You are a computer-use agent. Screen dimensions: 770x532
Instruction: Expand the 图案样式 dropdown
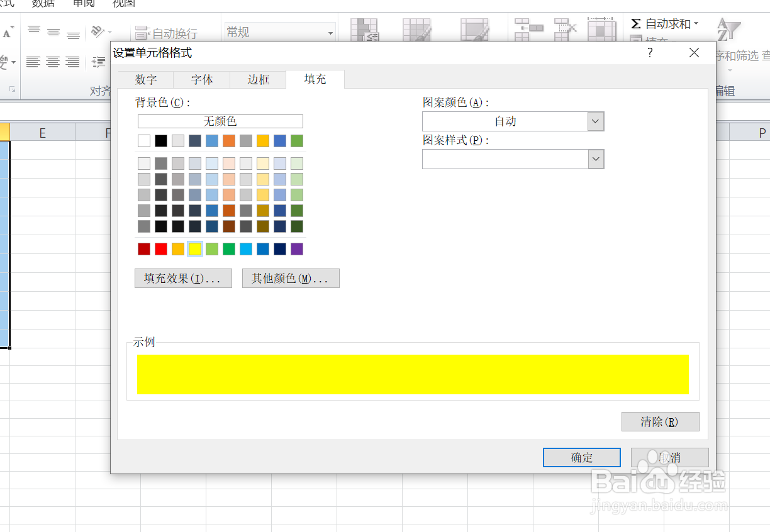click(x=596, y=159)
